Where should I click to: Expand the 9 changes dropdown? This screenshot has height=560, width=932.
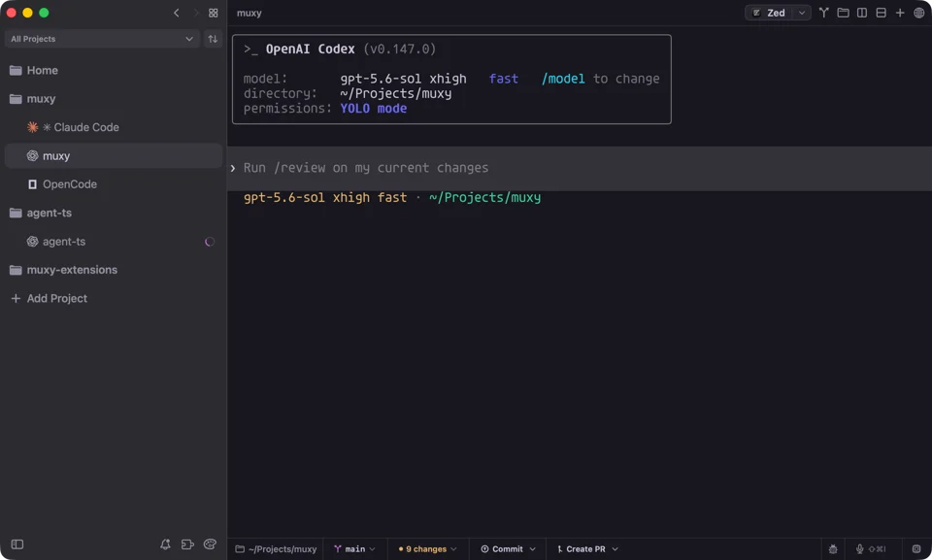click(x=427, y=548)
